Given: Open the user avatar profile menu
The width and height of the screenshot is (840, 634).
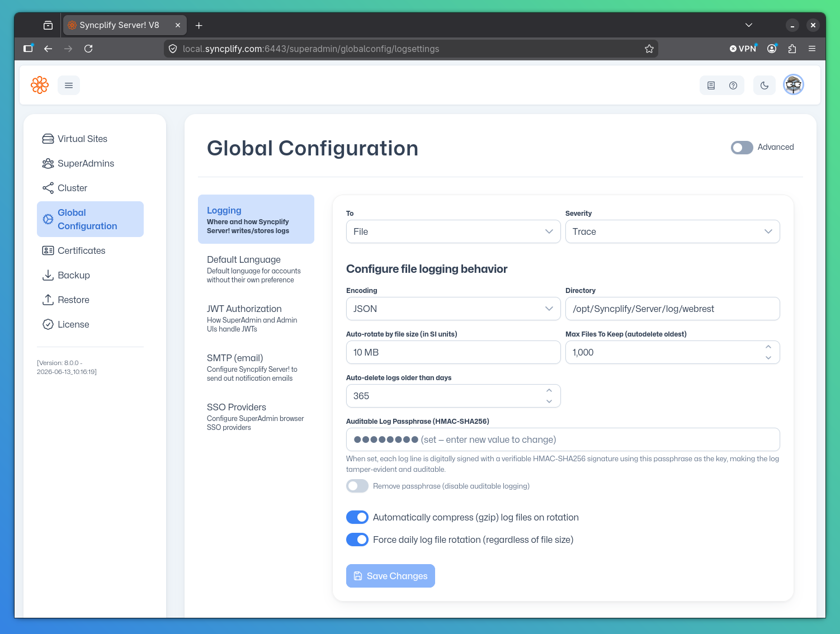Looking at the screenshot, I should point(794,85).
